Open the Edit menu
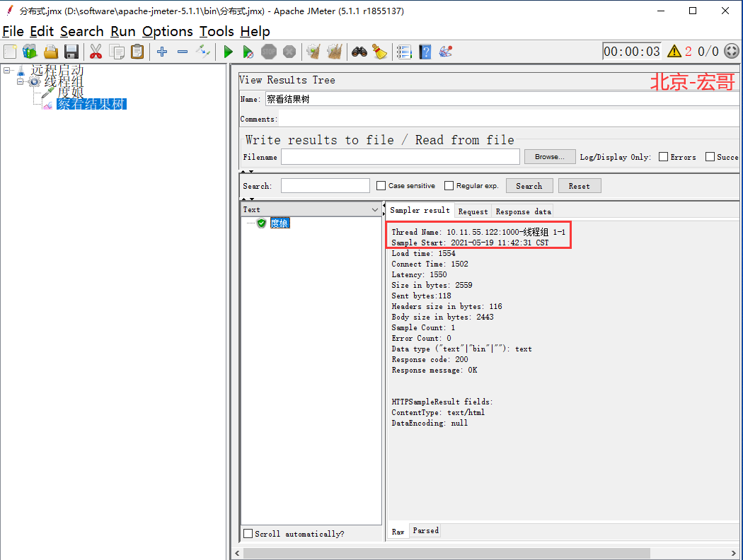The image size is (743, 560). coord(42,31)
